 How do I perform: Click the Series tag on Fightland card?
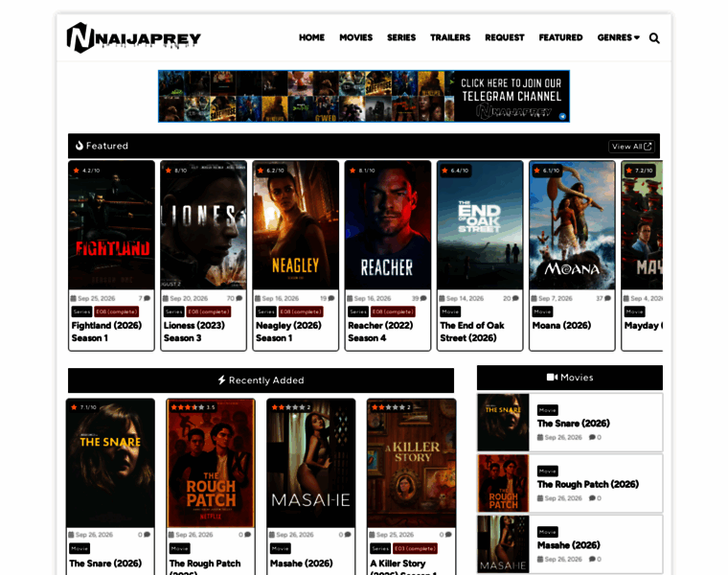tap(81, 311)
